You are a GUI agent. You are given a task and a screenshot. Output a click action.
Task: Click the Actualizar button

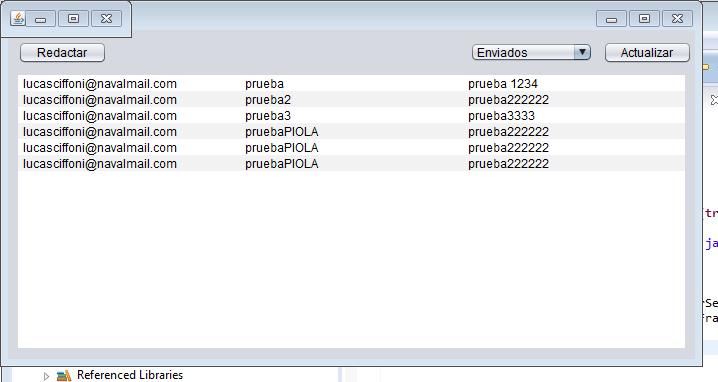(x=647, y=53)
